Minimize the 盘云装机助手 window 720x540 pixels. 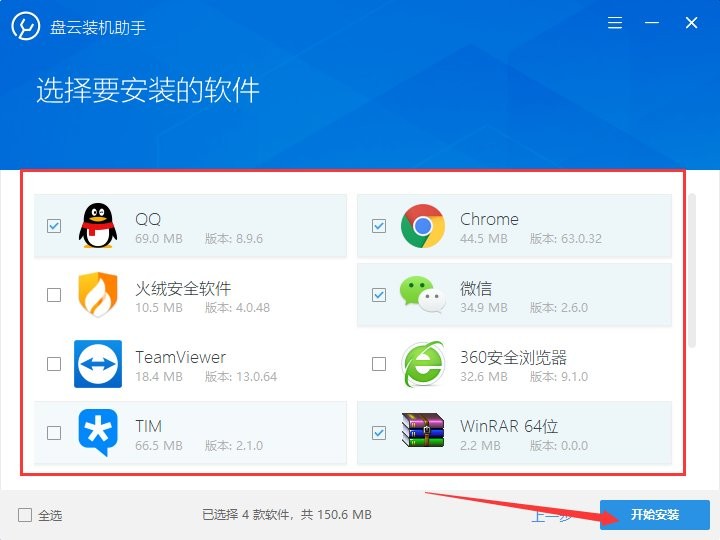pyautogui.click(x=652, y=22)
